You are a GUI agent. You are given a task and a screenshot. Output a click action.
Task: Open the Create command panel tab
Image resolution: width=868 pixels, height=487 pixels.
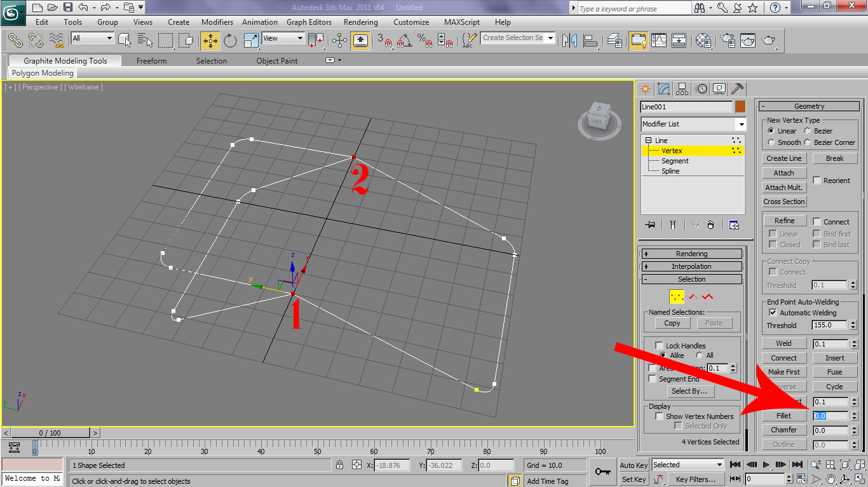645,88
